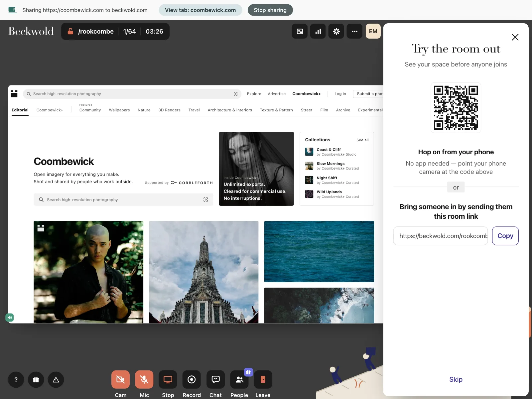Close the Try the room out panel
This screenshot has height=399, width=532.
point(515,37)
